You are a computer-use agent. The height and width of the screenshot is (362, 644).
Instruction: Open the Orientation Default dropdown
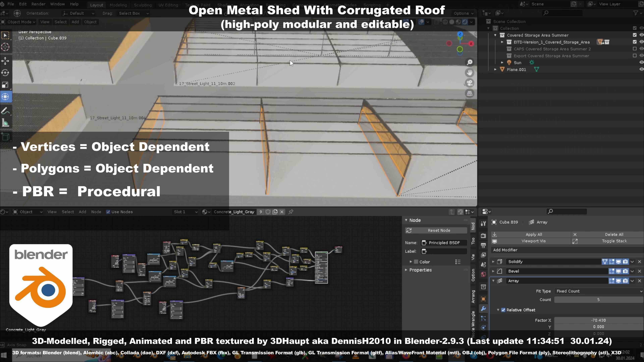tap(78, 13)
